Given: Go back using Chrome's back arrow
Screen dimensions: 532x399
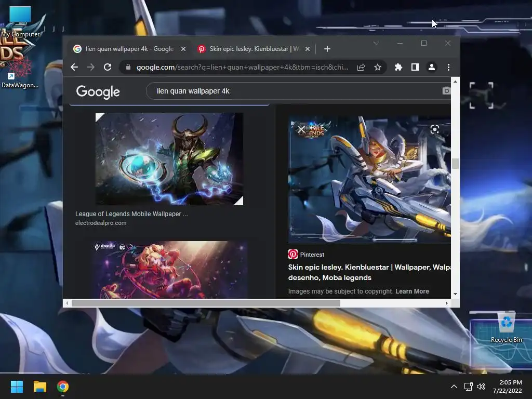Looking at the screenshot, I should [x=74, y=67].
